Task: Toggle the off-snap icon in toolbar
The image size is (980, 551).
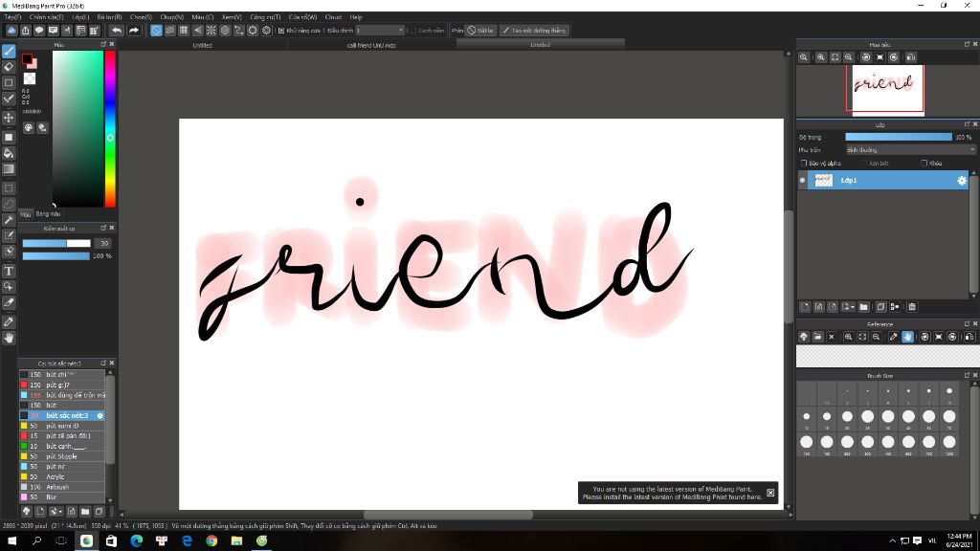Action: (x=156, y=30)
